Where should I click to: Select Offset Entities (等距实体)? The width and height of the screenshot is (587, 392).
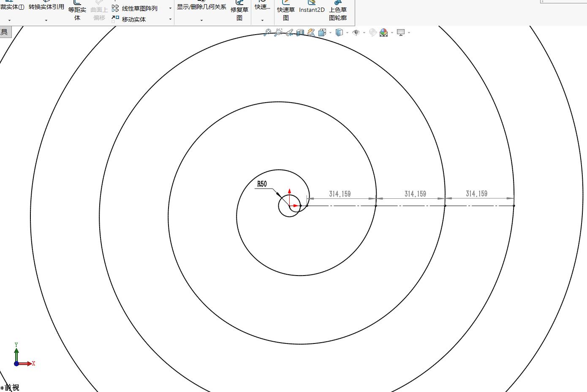pos(77,11)
